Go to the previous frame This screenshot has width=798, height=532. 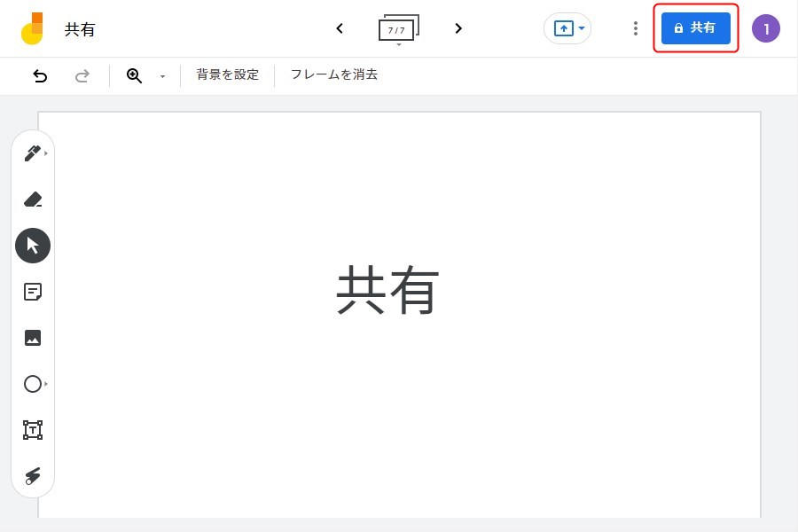tap(340, 28)
